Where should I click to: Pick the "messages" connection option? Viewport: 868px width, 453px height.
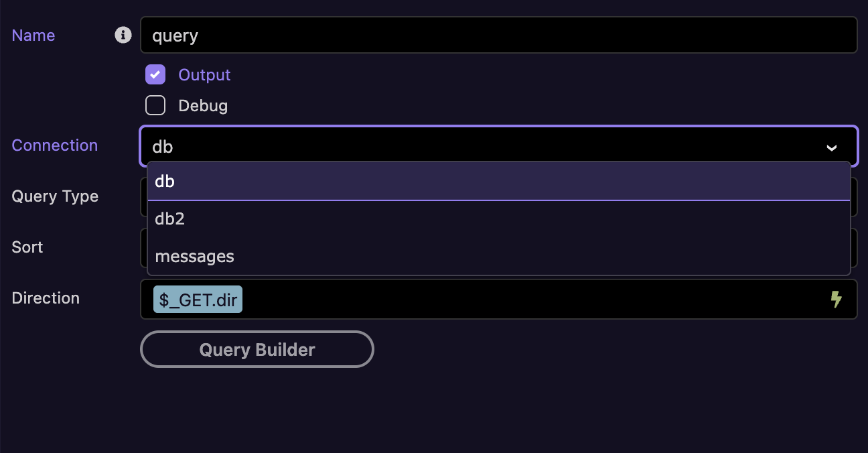[x=499, y=256]
